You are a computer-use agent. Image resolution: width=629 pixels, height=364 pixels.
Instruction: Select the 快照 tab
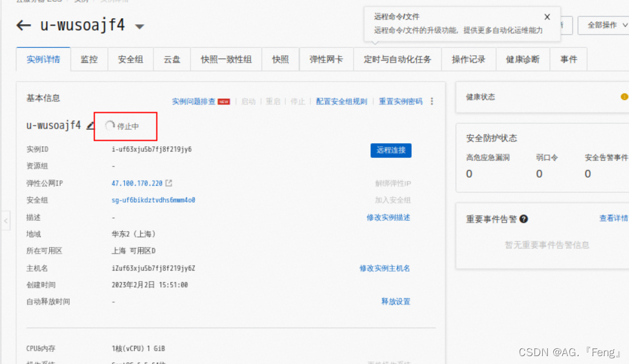tap(280, 59)
